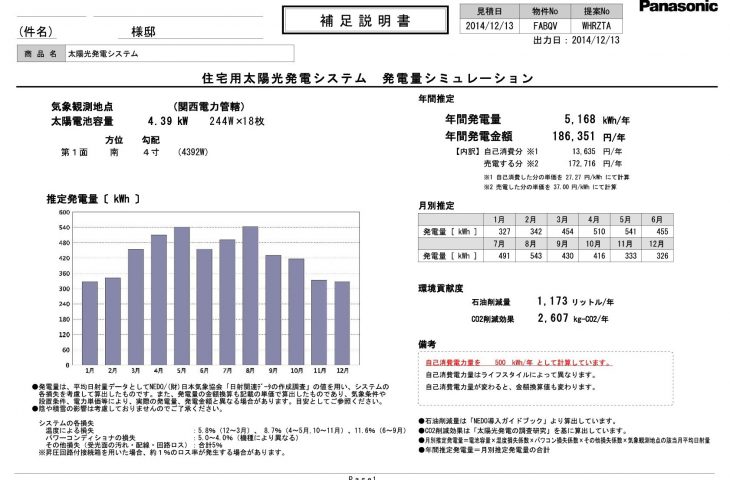
Task: Click the annual amount value 186,351
Action: pyautogui.click(x=574, y=136)
